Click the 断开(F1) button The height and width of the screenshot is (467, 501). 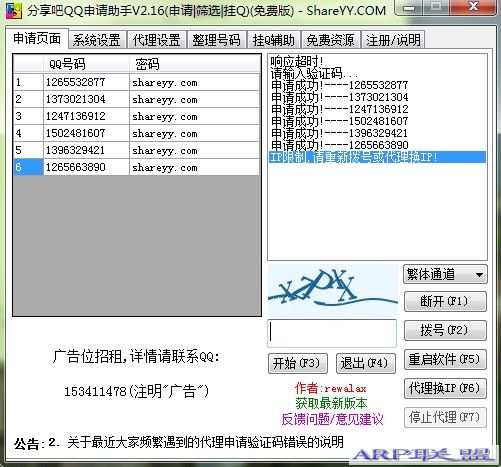(445, 302)
